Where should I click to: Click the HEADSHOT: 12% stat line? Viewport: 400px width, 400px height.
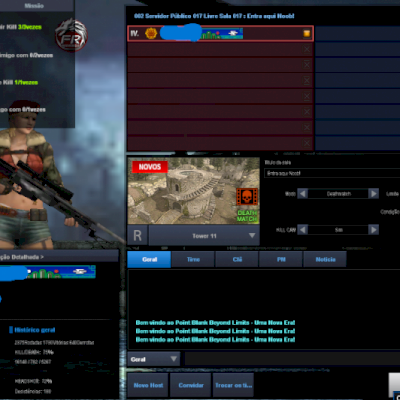(33, 381)
